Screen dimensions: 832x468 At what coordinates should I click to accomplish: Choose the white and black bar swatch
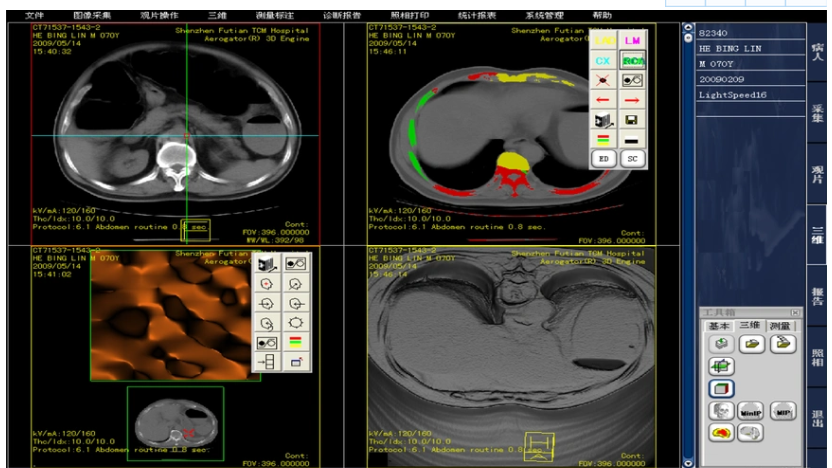point(632,140)
